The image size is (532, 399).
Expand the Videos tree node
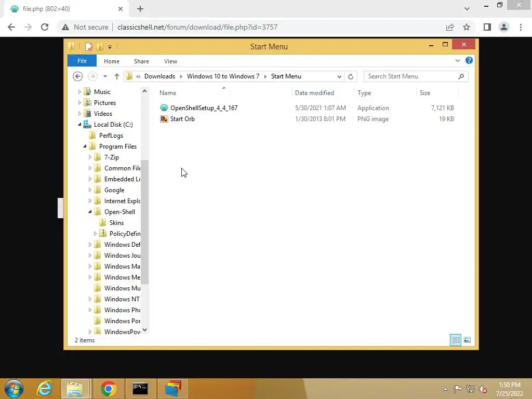click(x=79, y=113)
